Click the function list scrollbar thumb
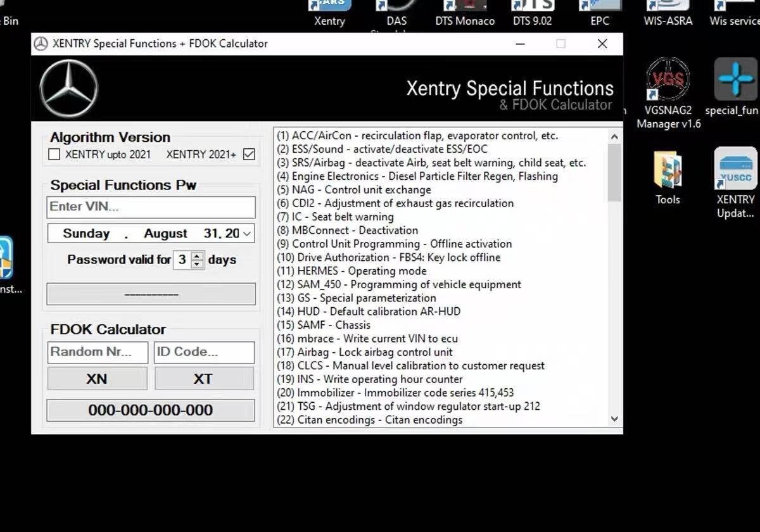760x532 pixels. (x=614, y=173)
